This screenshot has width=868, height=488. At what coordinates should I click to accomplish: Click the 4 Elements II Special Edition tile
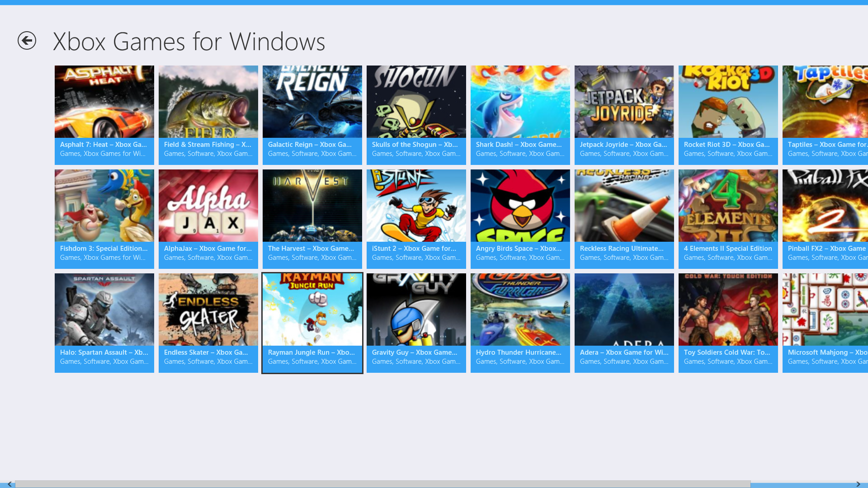pyautogui.click(x=728, y=219)
